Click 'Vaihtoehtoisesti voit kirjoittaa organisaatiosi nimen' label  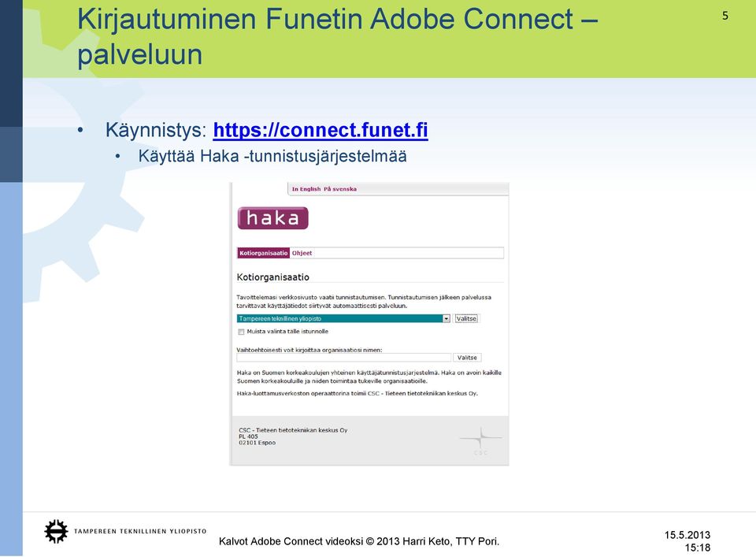pyautogui.click(x=309, y=350)
